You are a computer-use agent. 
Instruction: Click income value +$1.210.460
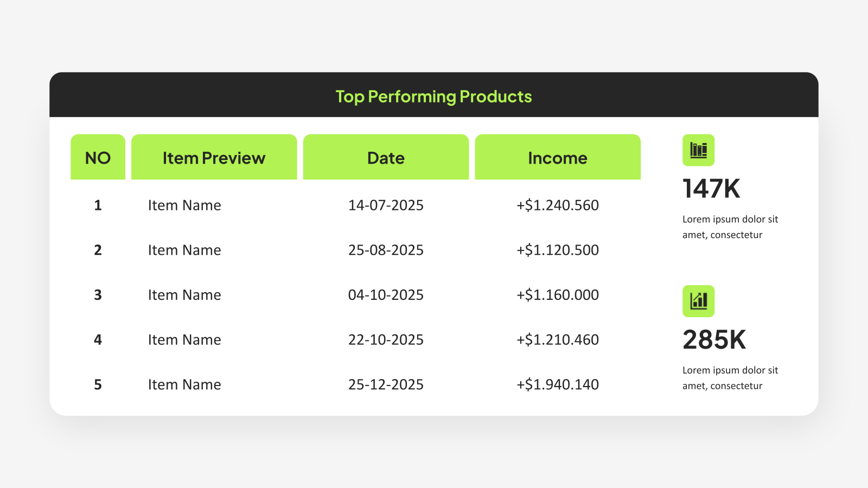click(558, 339)
